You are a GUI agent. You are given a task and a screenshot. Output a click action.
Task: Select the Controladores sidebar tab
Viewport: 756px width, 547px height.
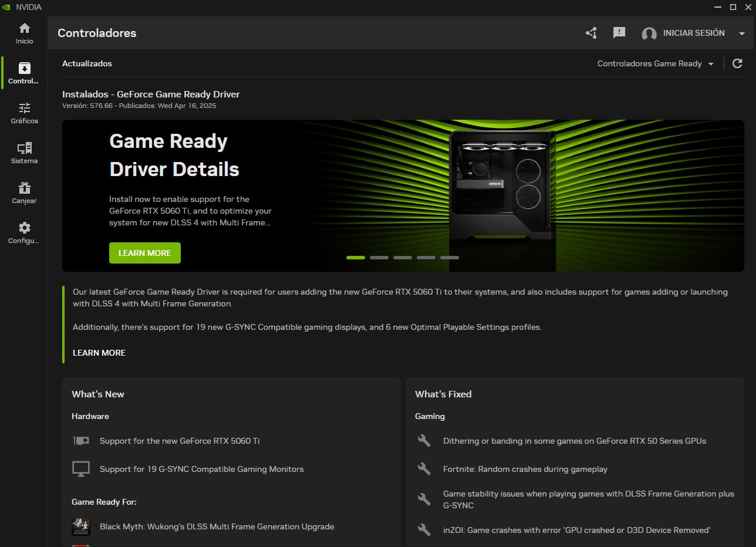[x=24, y=73]
